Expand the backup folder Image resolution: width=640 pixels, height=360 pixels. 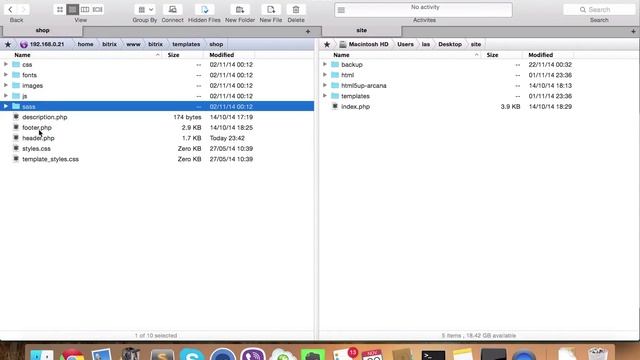325,64
